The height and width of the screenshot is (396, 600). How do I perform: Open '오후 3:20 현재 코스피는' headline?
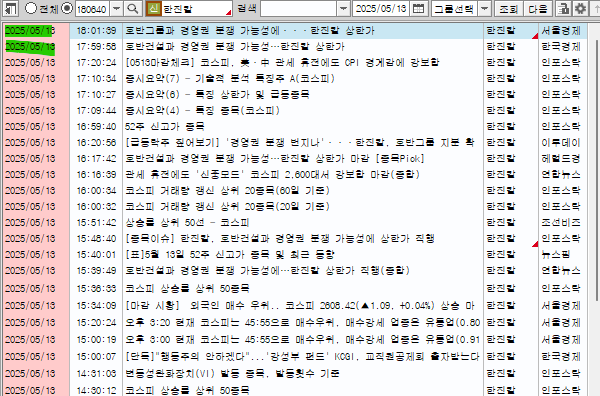[x=302, y=323]
